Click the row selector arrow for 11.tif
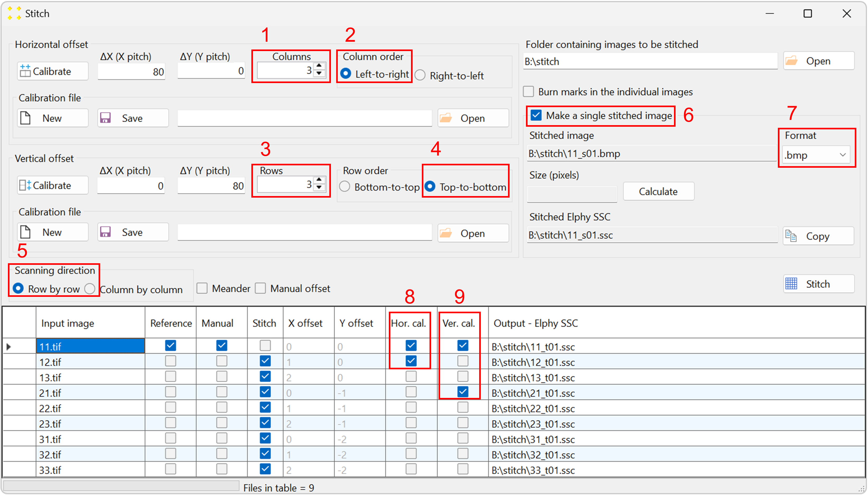The height and width of the screenshot is (495, 868). [x=9, y=346]
